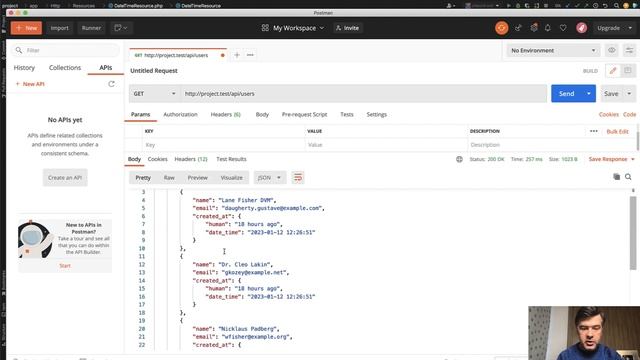Click the Cookies link
The height and width of the screenshot is (360, 640).
[609, 115]
